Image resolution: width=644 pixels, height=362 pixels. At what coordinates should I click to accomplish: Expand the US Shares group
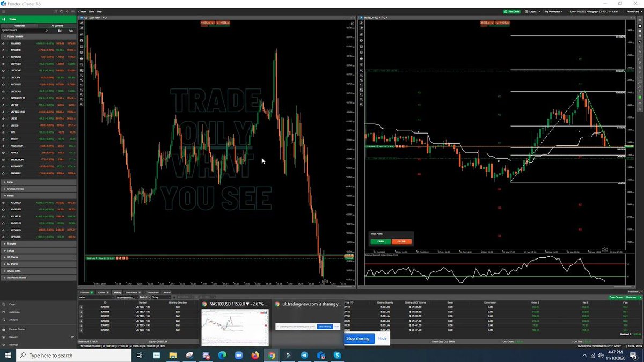click(38, 257)
